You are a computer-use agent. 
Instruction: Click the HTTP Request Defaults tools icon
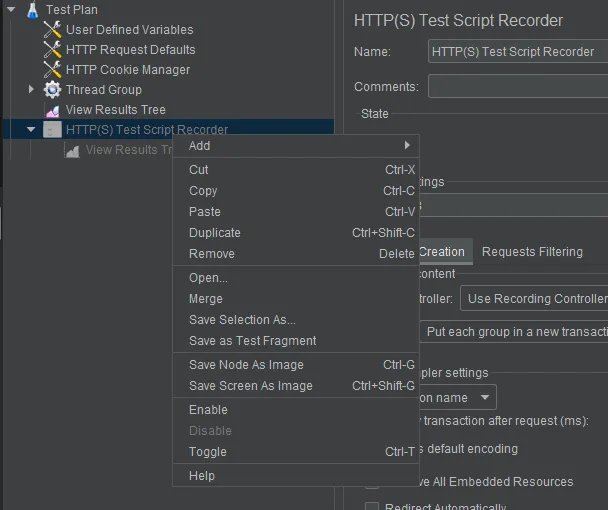point(52,50)
